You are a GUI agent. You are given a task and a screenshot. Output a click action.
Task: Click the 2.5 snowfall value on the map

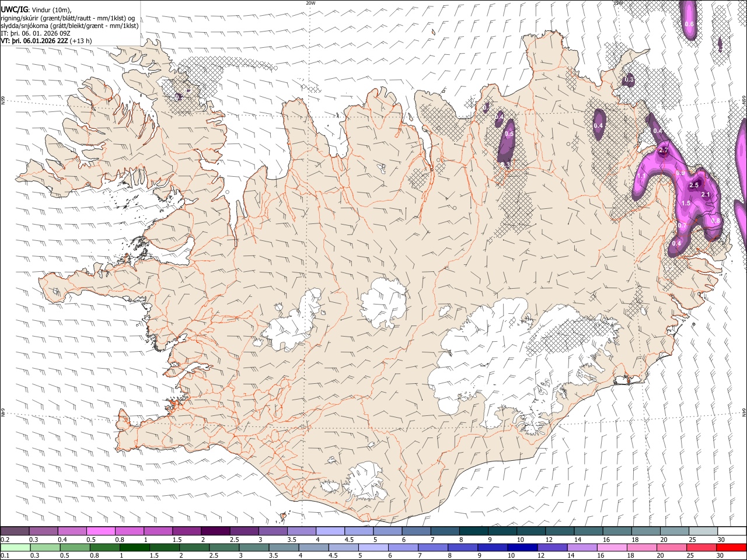(694, 185)
